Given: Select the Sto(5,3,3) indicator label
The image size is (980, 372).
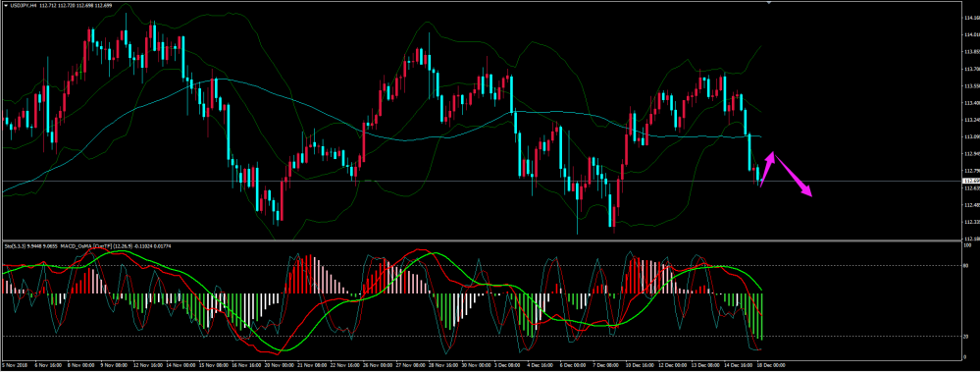Looking at the screenshot, I should pos(14,245).
